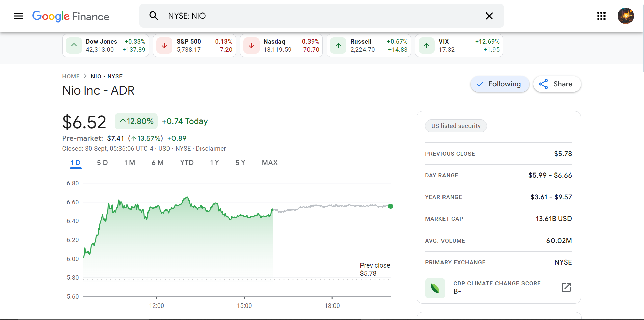Click the Russell up arrow icon

point(338,46)
